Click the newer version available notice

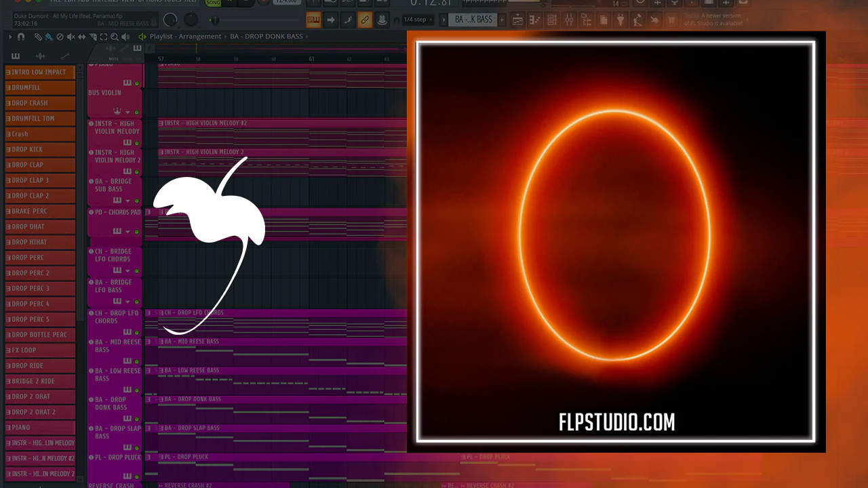715,20
